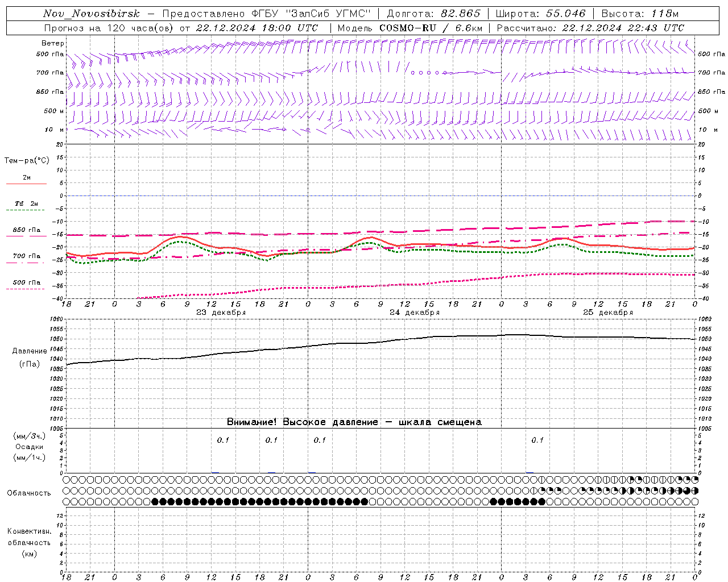728x582 pixels.
Task: Click the 23 декабря date label
Action: click(x=221, y=313)
